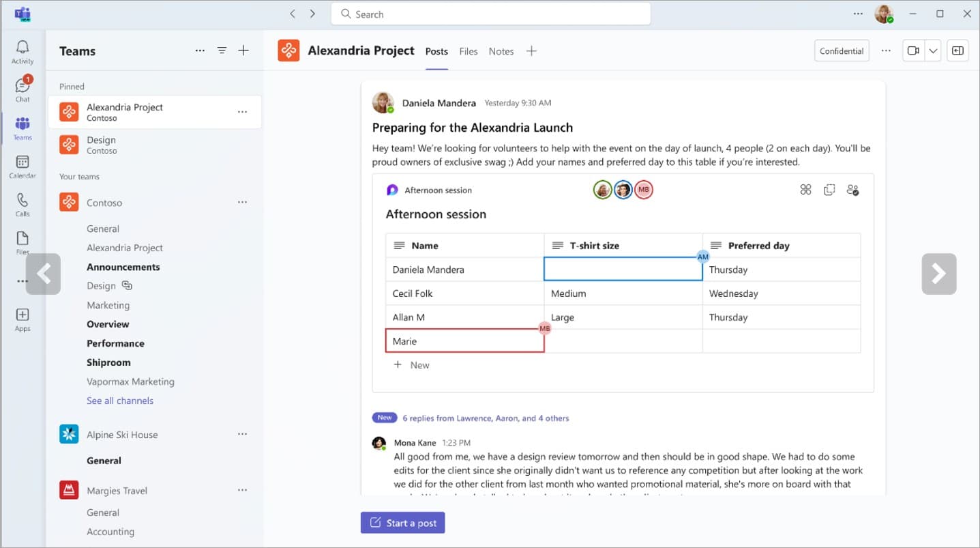Open more options for pinned Alexandria Project
Screen dimensions: 980x548
click(x=242, y=112)
